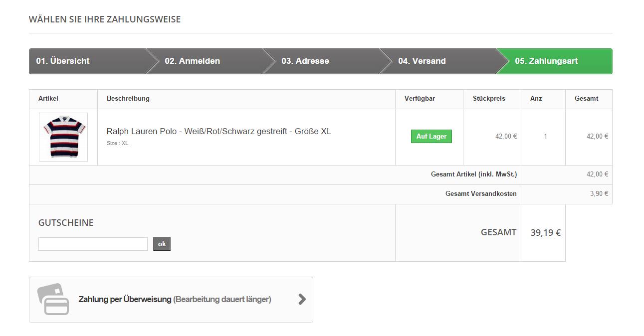Open the Ralph Lauren Polo product link
The width and height of the screenshot is (644, 336).
click(219, 131)
